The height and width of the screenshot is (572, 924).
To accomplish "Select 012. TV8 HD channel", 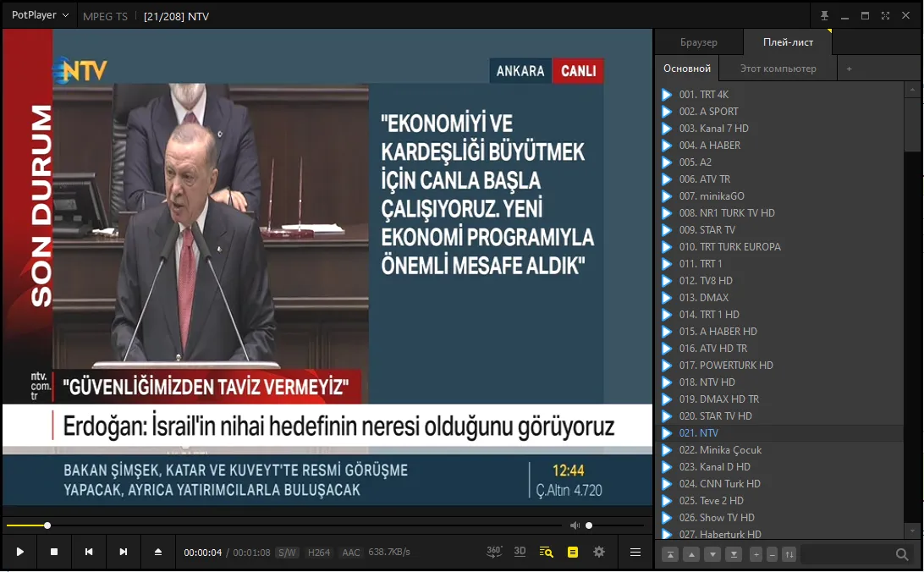I will (x=706, y=280).
